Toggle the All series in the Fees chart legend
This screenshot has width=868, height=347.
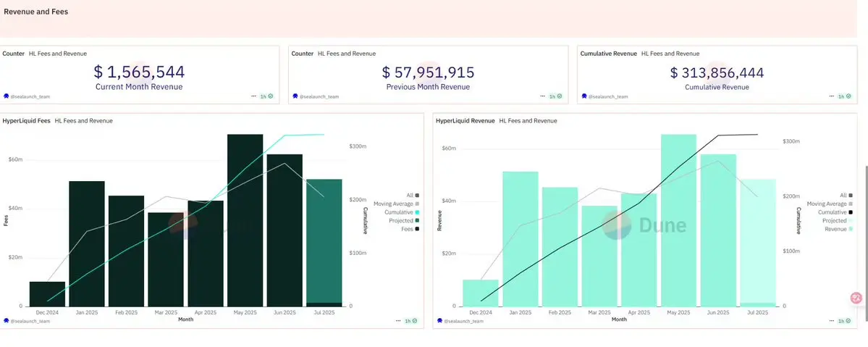click(413, 195)
